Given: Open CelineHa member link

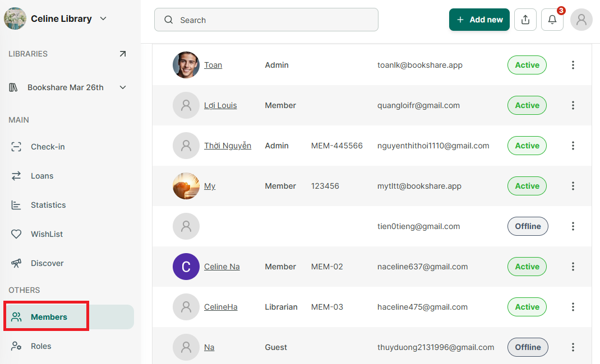Looking at the screenshot, I should [x=221, y=307].
